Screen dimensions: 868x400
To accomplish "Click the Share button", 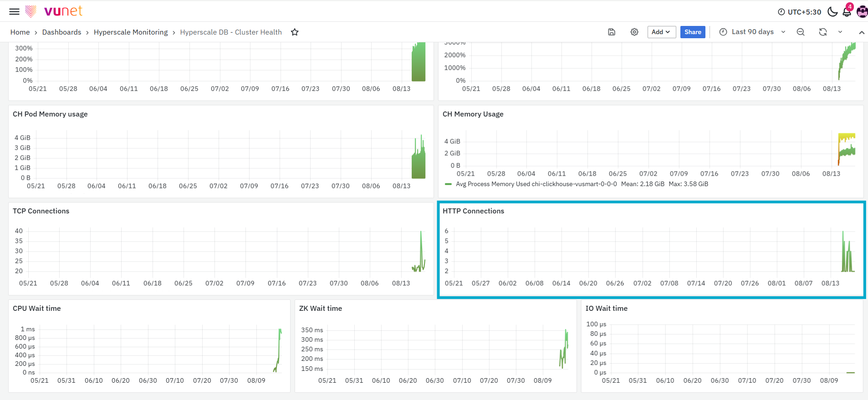I will click(693, 32).
